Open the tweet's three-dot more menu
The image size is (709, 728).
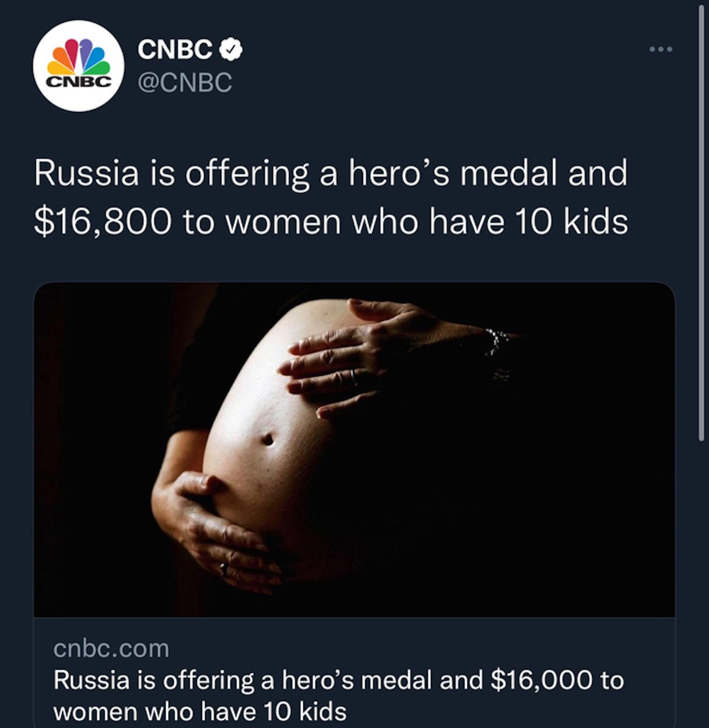click(x=661, y=50)
